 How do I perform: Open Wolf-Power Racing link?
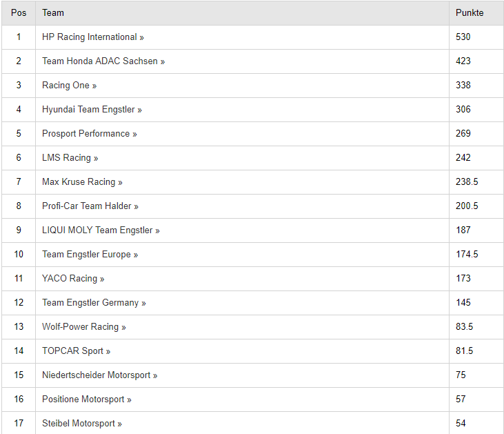coord(83,327)
